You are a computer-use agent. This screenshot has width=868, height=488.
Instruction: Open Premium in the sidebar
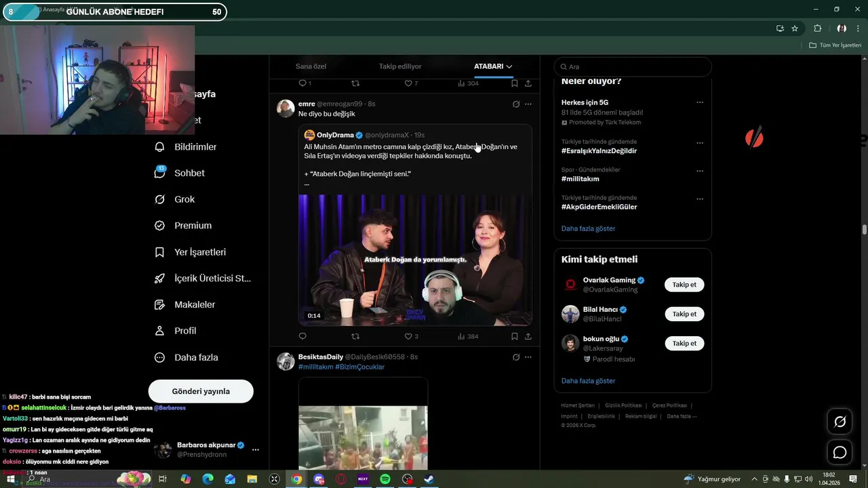tap(183, 226)
